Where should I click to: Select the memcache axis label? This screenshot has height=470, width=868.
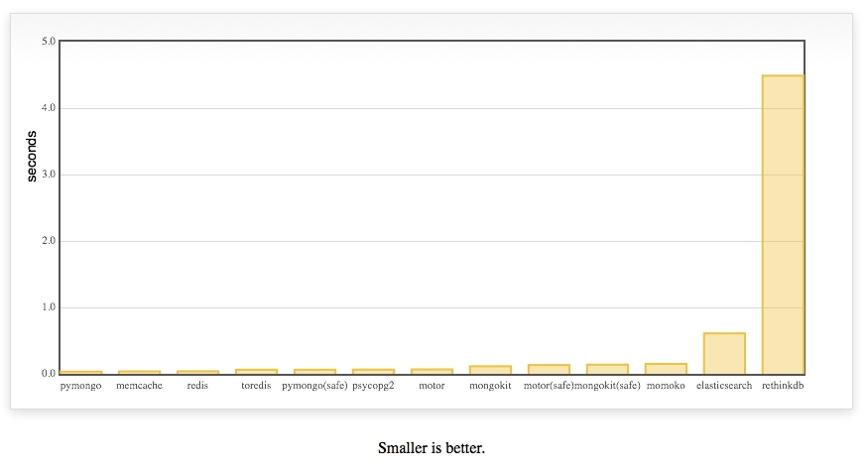point(139,386)
